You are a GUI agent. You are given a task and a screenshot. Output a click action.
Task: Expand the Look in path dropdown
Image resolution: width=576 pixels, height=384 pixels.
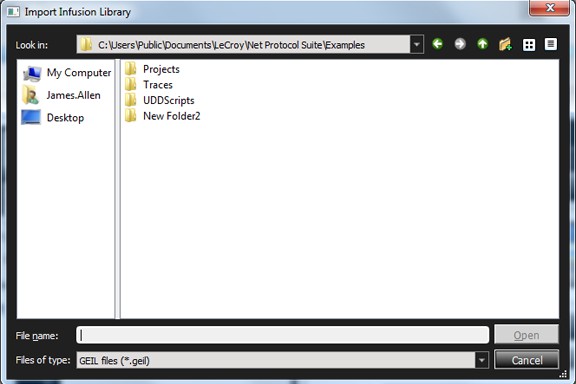coord(417,44)
